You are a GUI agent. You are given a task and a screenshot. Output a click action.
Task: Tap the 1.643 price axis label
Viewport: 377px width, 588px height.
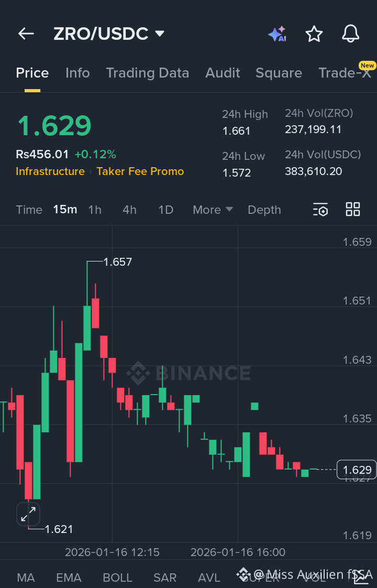[357, 360]
